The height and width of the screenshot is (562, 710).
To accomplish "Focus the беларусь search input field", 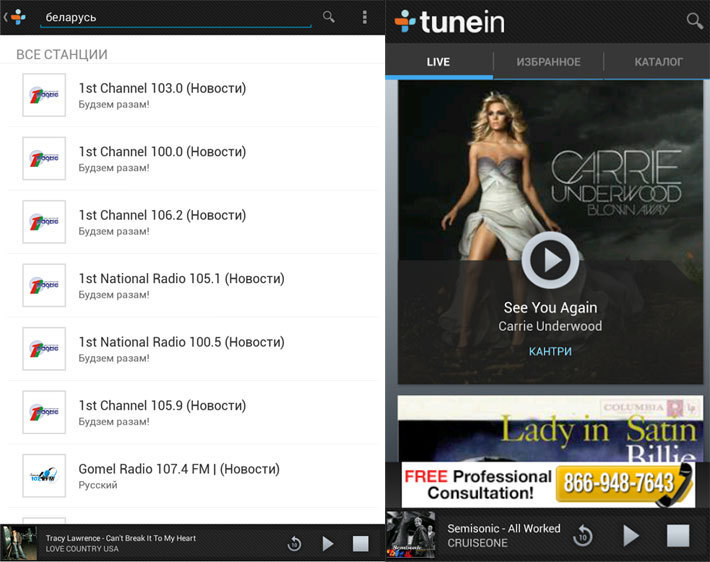I will click(x=176, y=18).
